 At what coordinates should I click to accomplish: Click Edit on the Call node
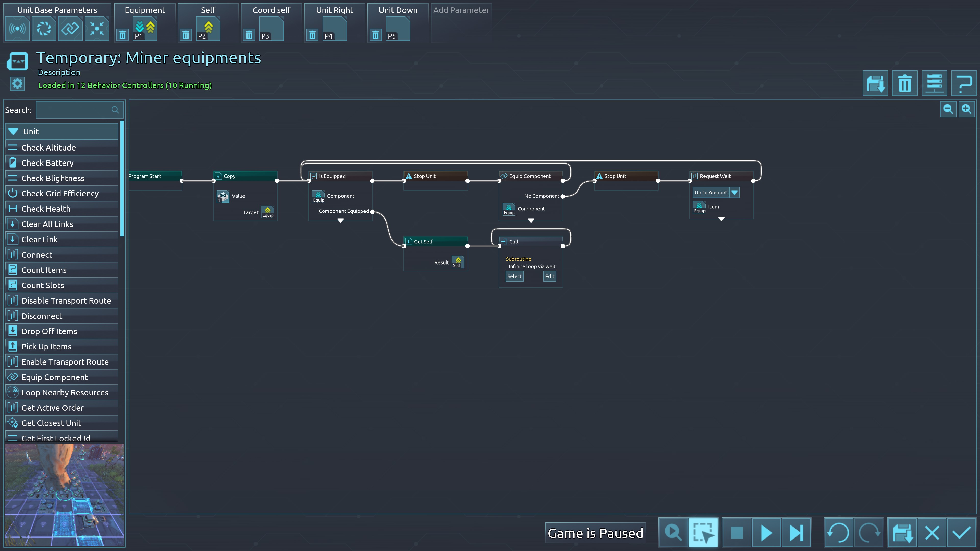549,277
